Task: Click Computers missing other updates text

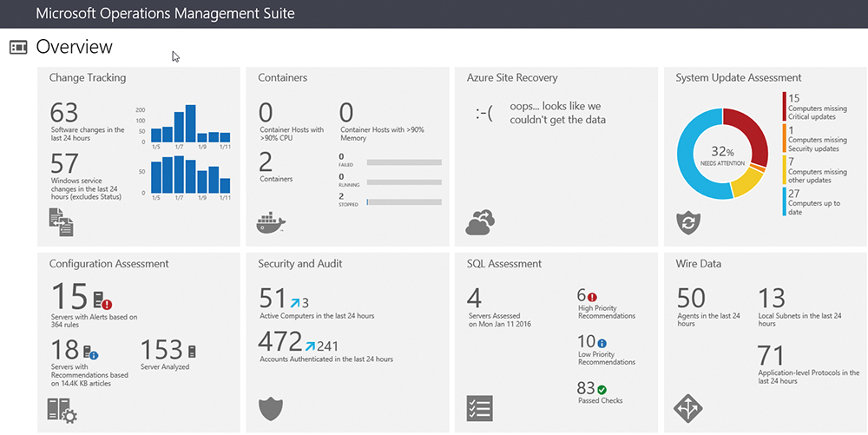Action: (x=818, y=176)
